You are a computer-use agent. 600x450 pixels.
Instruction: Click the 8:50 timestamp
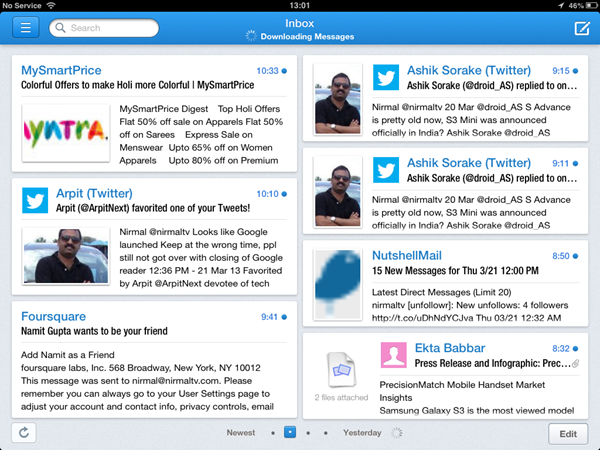(x=561, y=256)
